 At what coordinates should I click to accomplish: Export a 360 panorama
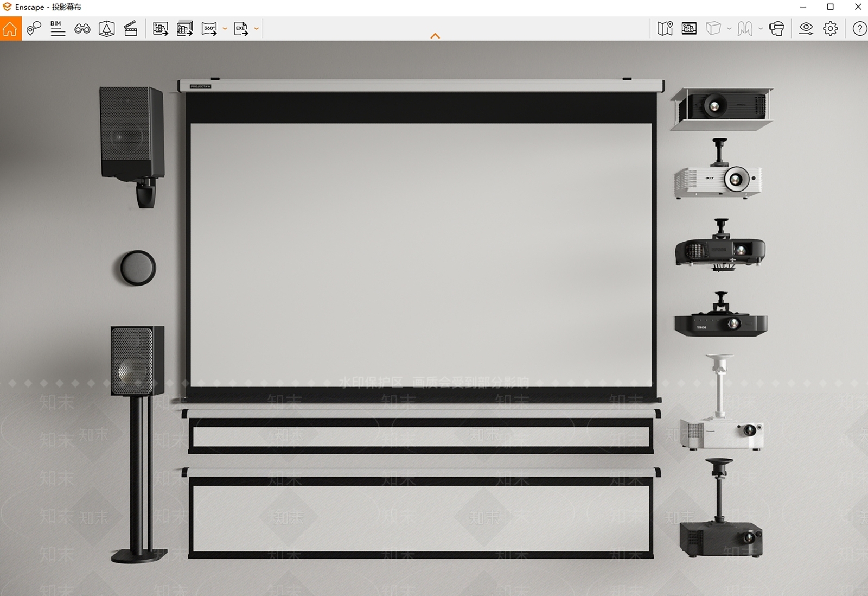(x=209, y=29)
